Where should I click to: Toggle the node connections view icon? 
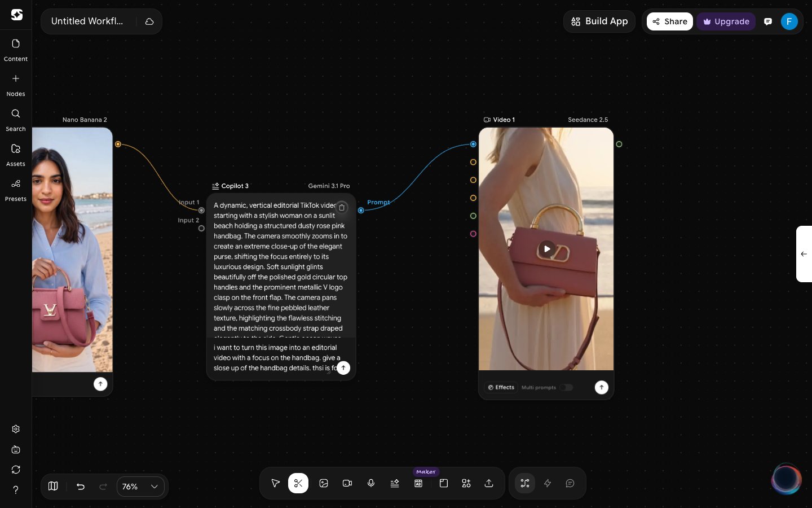[525, 483]
